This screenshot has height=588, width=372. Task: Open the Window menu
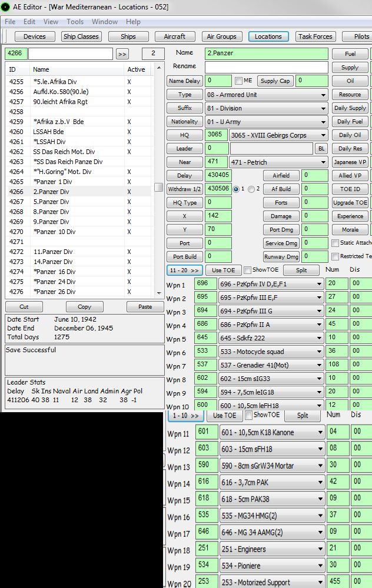[105, 22]
